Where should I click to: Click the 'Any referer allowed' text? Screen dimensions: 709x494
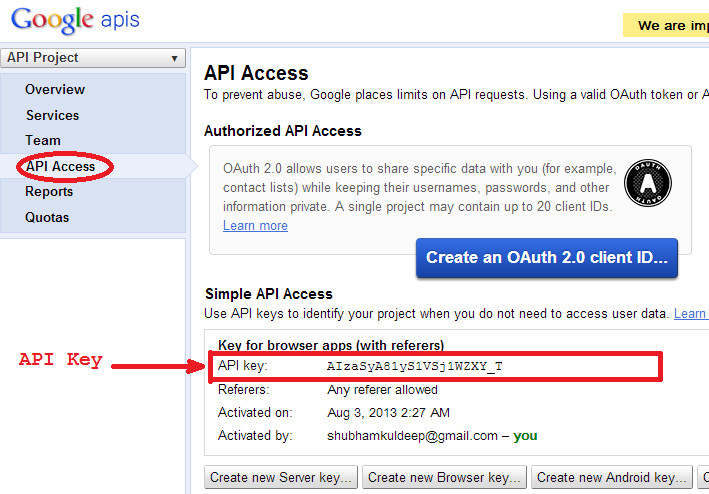(383, 390)
